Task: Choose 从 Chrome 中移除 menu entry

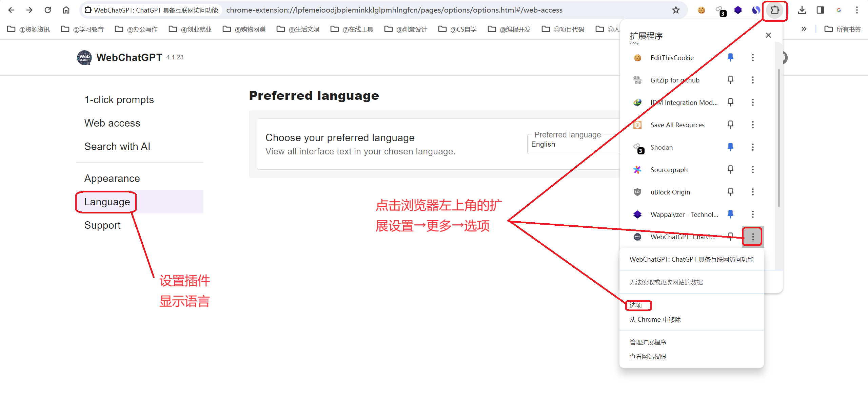Action: (655, 319)
